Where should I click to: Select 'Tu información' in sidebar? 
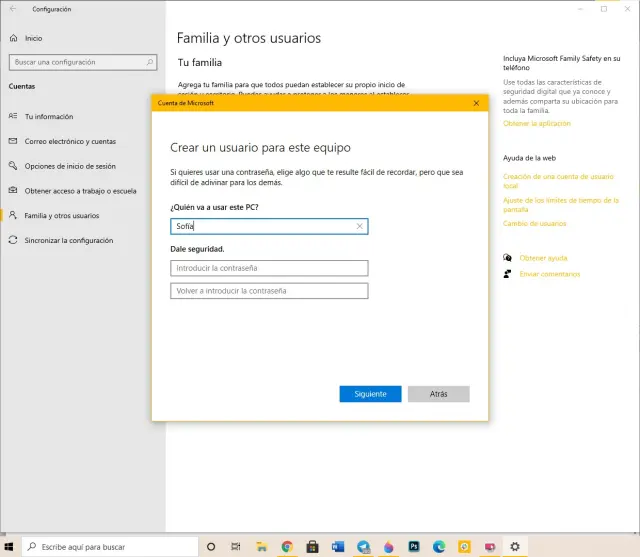(48, 116)
